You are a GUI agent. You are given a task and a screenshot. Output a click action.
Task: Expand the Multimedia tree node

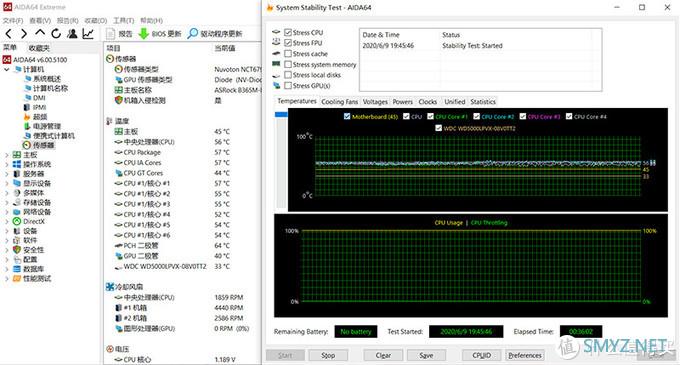[7, 193]
